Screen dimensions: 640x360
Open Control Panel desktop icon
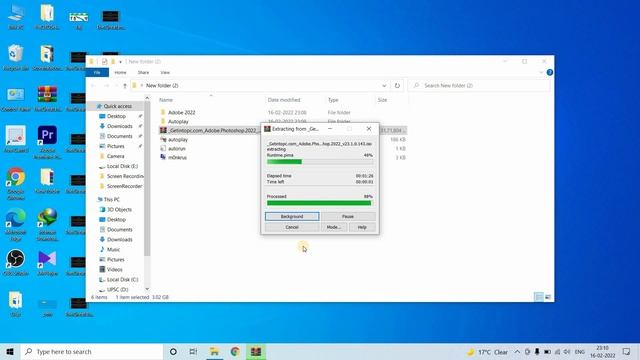(x=16, y=98)
